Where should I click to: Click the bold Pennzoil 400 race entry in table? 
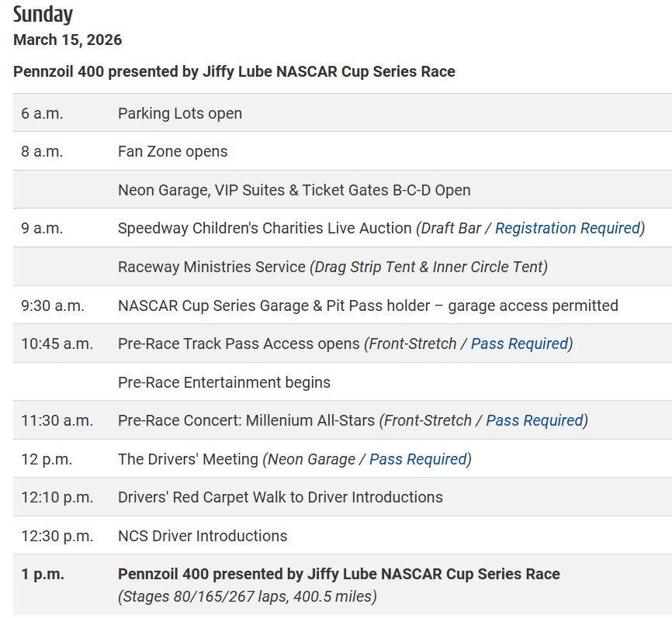pos(338,574)
